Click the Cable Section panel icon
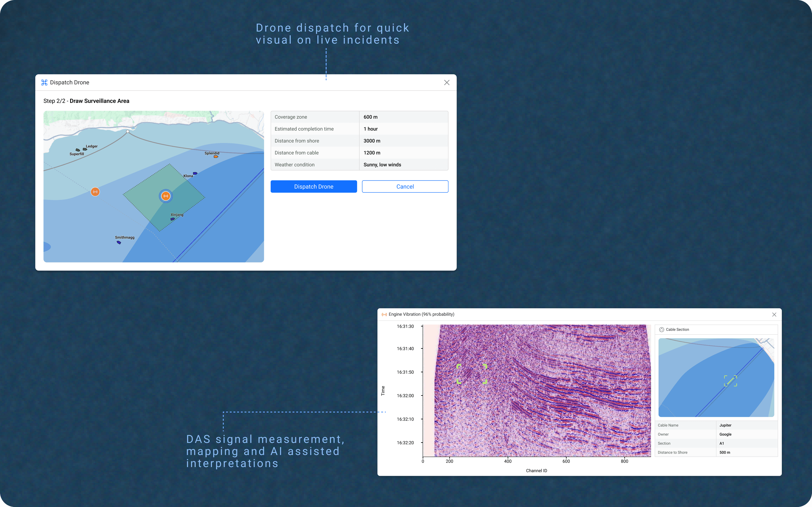Viewport: 812px width, 507px height. pyautogui.click(x=662, y=330)
